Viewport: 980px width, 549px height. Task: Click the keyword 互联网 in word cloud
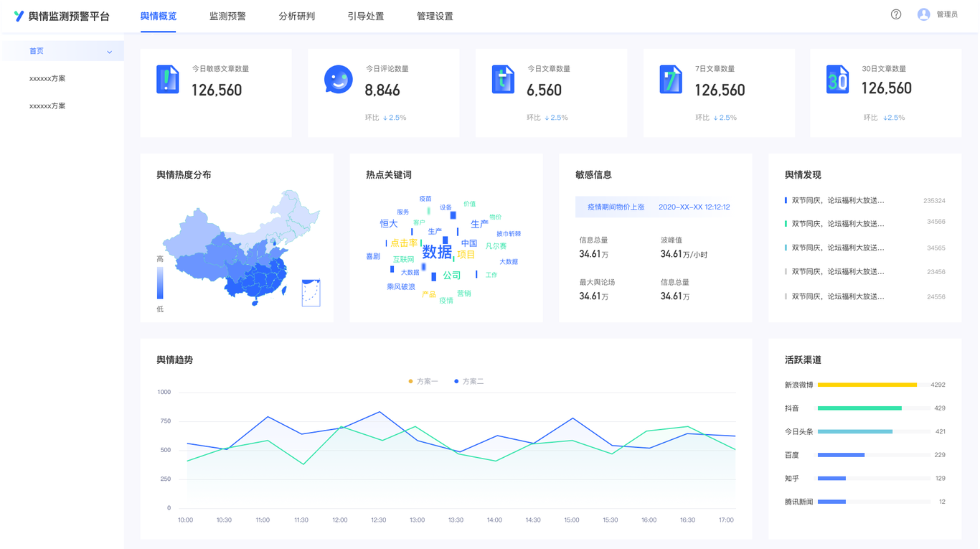pyautogui.click(x=403, y=259)
